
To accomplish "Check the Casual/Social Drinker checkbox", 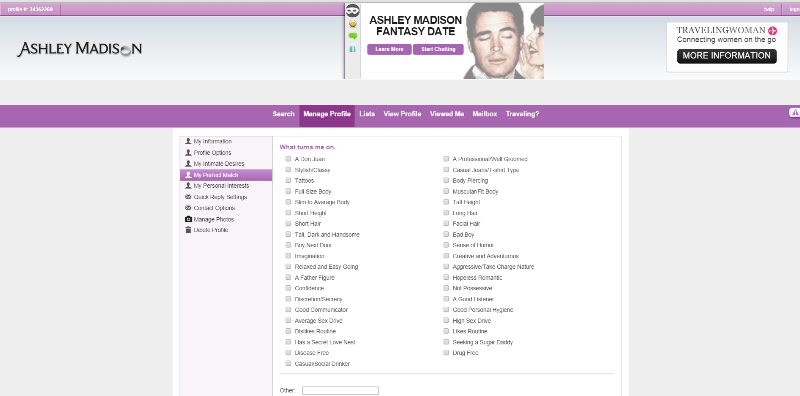I will coord(288,364).
